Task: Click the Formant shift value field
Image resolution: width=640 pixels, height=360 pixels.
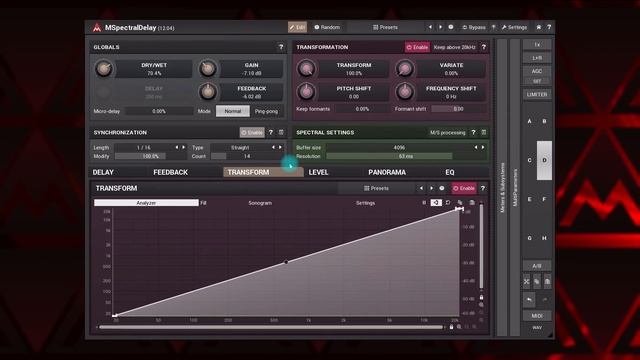Action: 458,109
